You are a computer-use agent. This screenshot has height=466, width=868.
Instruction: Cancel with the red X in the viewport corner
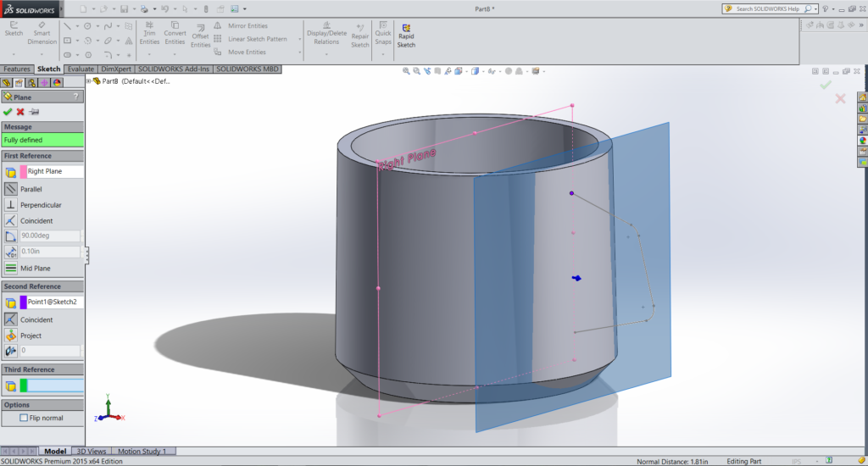pos(840,98)
